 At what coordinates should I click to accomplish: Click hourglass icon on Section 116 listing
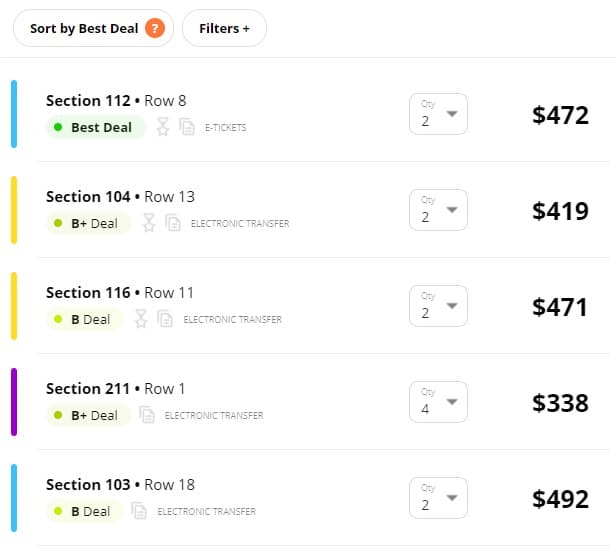tap(141, 319)
